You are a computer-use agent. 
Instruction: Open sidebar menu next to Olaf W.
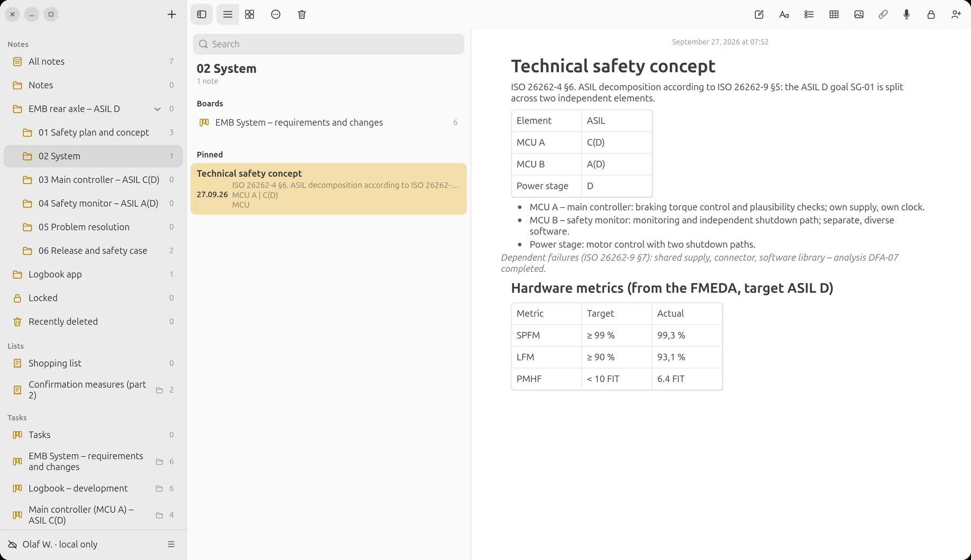pyautogui.click(x=171, y=544)
